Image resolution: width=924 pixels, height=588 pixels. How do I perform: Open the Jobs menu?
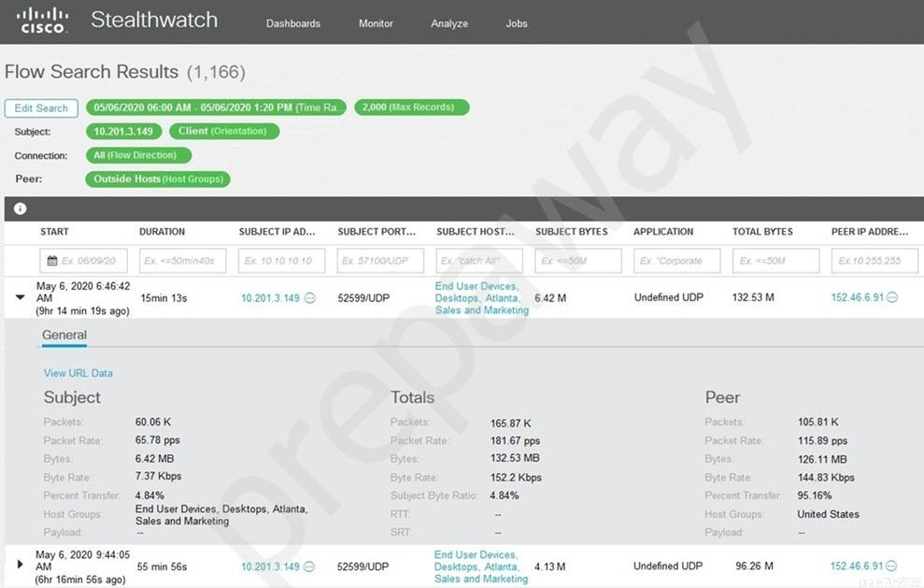point(517,23)
